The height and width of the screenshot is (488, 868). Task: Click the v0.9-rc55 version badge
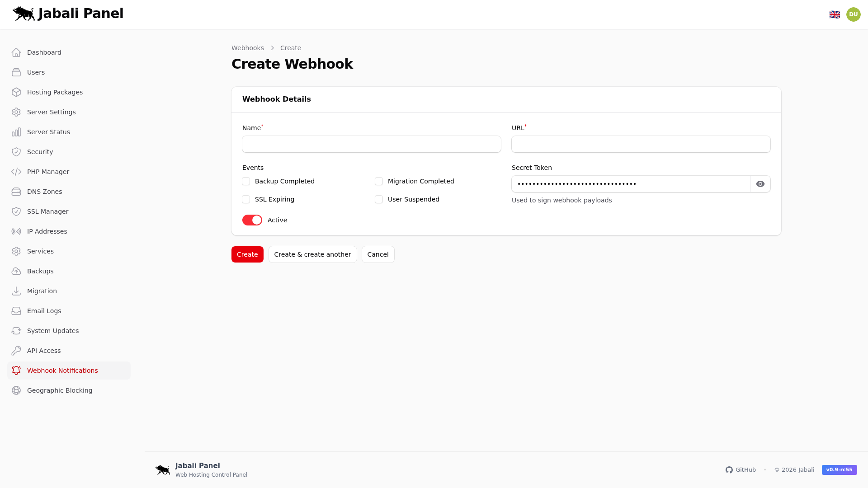[839, 470]
